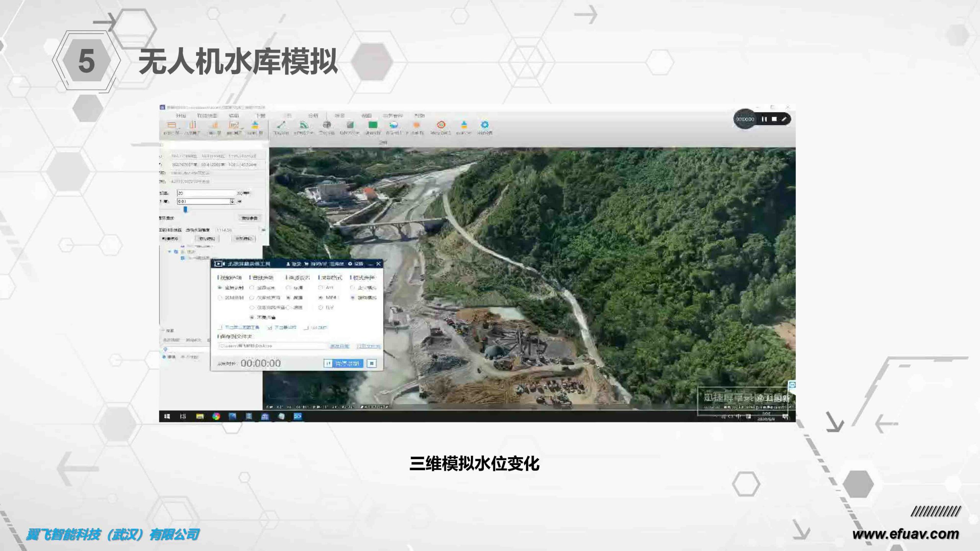Click the blue screen recorder taskbar icon

(297, 416)
